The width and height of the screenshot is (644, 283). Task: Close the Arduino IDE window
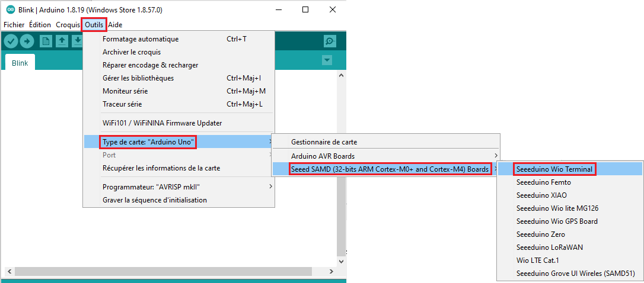click(x=333, y=9)
